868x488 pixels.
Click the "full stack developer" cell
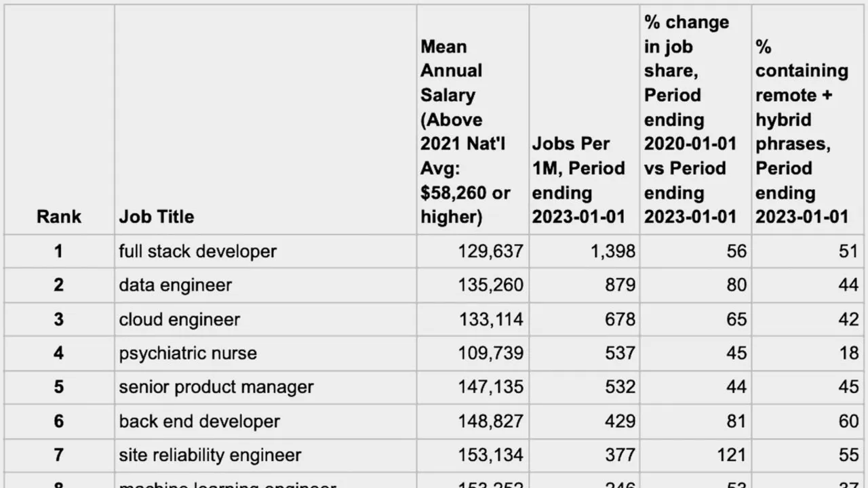(198, 251)
